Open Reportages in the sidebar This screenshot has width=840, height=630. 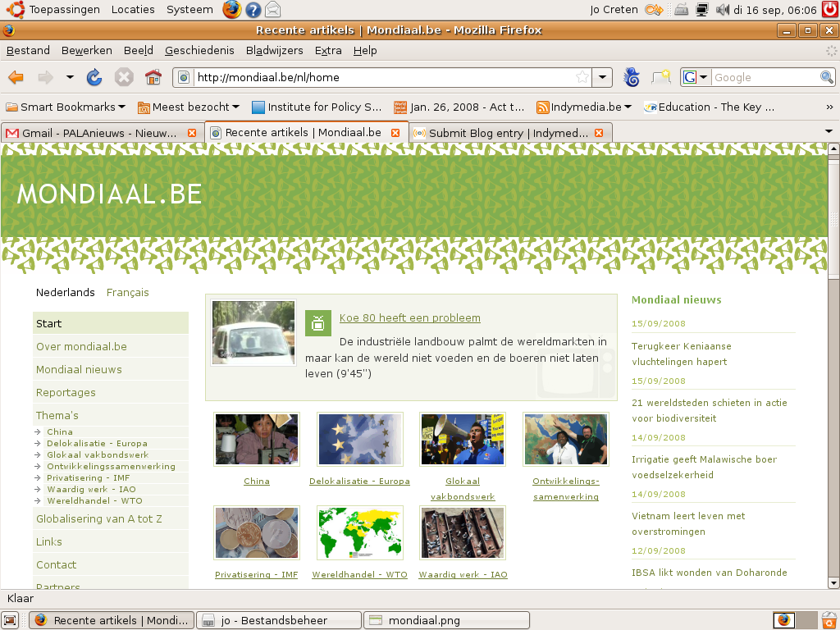click(111, 393)
